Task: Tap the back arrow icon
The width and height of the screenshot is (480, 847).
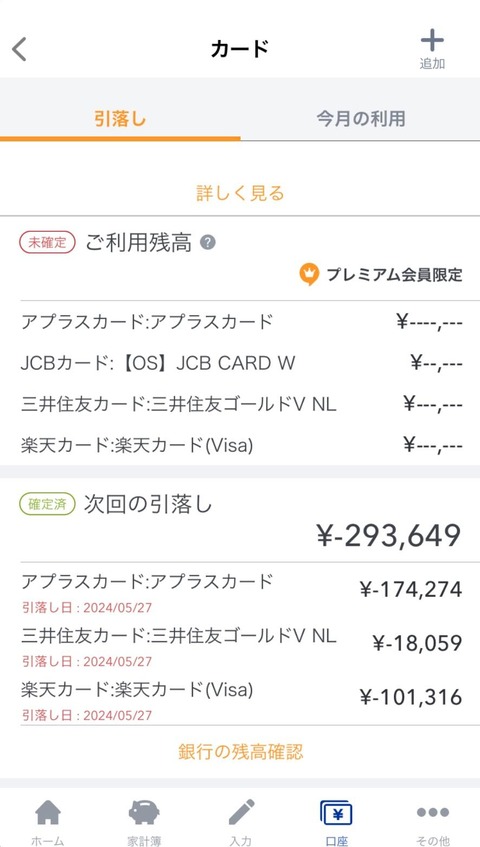Action: [x=19, y=50]
